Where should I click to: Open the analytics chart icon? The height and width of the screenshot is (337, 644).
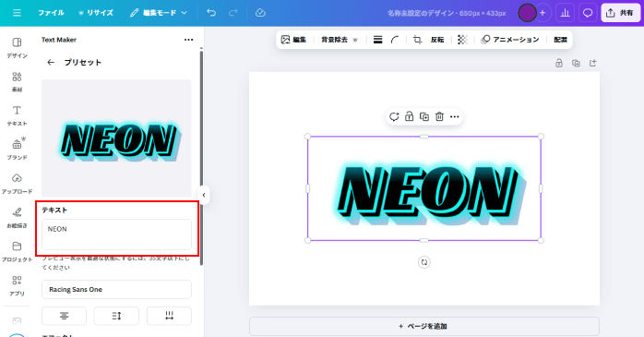pyautogui.click(x=566, y=13)
